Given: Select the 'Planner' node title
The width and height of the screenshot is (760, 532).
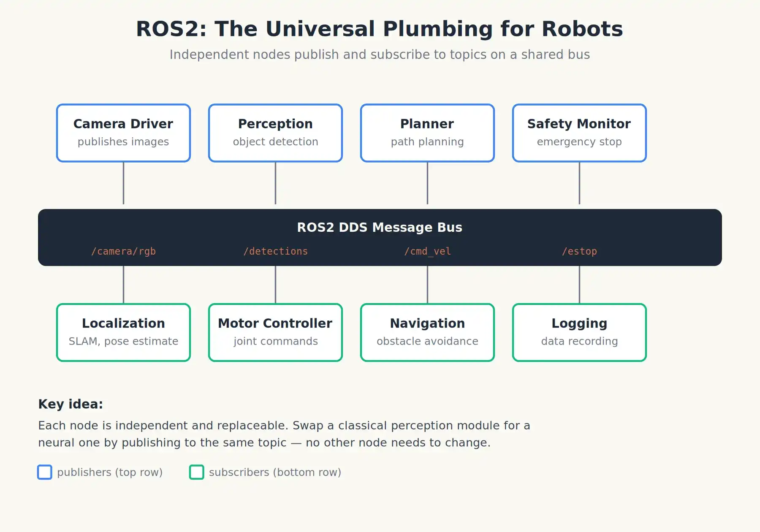Looking at the screenshot, I should [x=427, y=124].
